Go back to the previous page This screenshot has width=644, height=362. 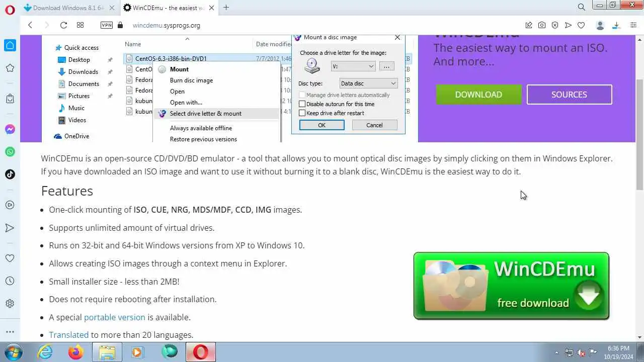tap(30, 25)
